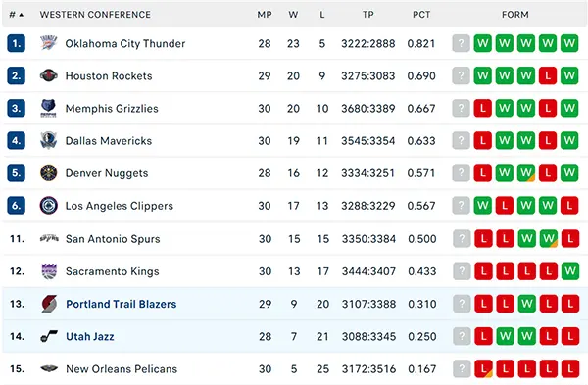
Task: Click the Sacramento Kings purple logo
Action: point(49,271)
